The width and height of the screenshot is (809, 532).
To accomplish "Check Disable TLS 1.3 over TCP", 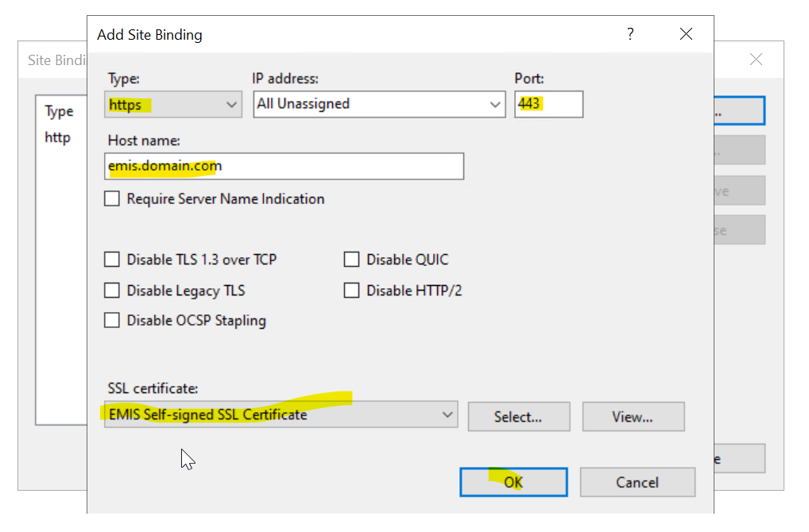I will coord(112,260).
